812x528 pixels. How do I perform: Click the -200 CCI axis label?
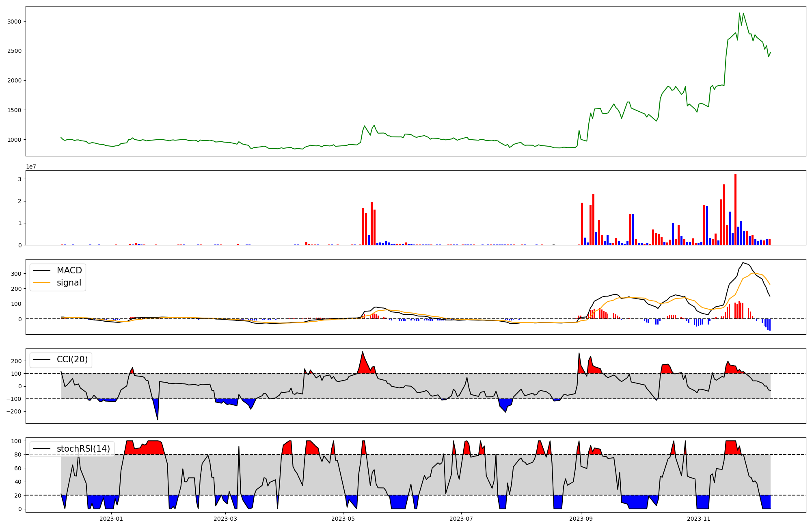tap(15, 411)
